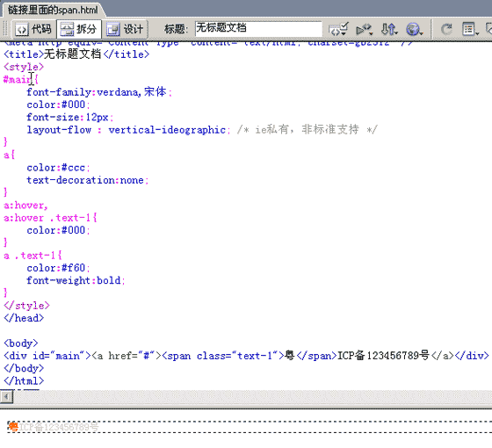Screen dimensions: 492x448
Task: Switch to Design view (设计) button
Action: [125, 30]
